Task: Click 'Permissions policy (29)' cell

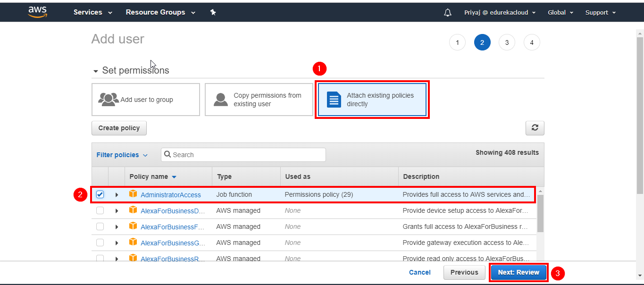Action: tap(319, 194)
